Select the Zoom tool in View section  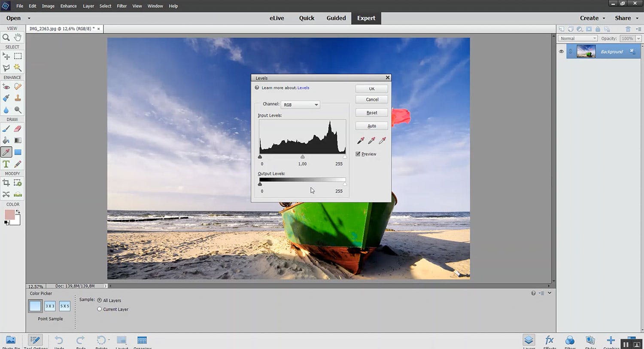(x=6, y=38)
